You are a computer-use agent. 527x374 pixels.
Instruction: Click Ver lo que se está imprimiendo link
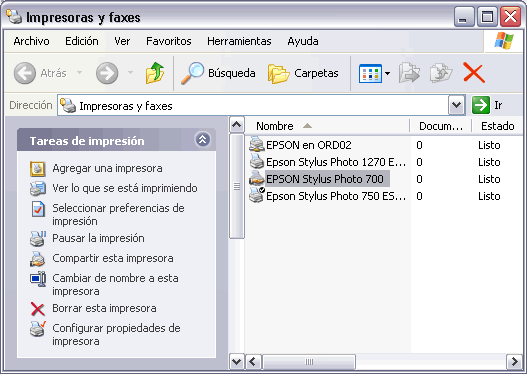(x=125, y=188)
